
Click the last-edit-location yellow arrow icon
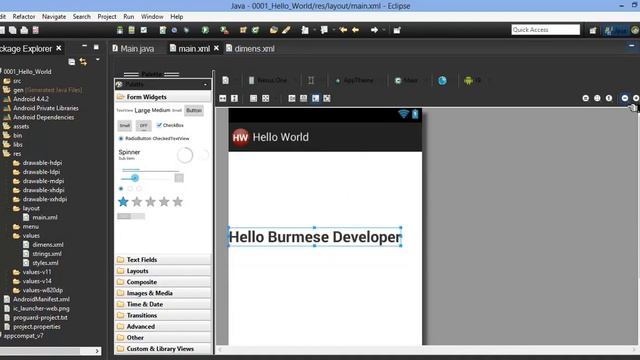pyautogui.click(x=343, y=30)
